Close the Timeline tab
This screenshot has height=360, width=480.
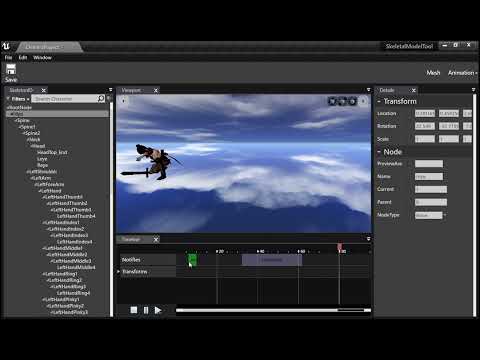(x=156, y=239)
